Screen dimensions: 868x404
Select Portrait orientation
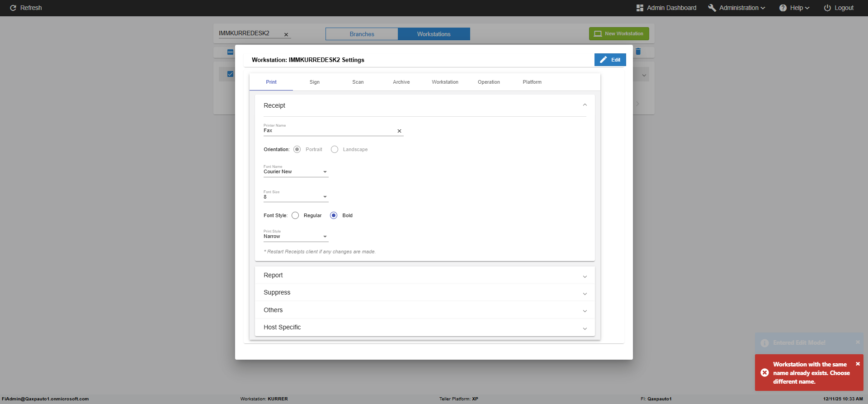[x=297, y=149]
